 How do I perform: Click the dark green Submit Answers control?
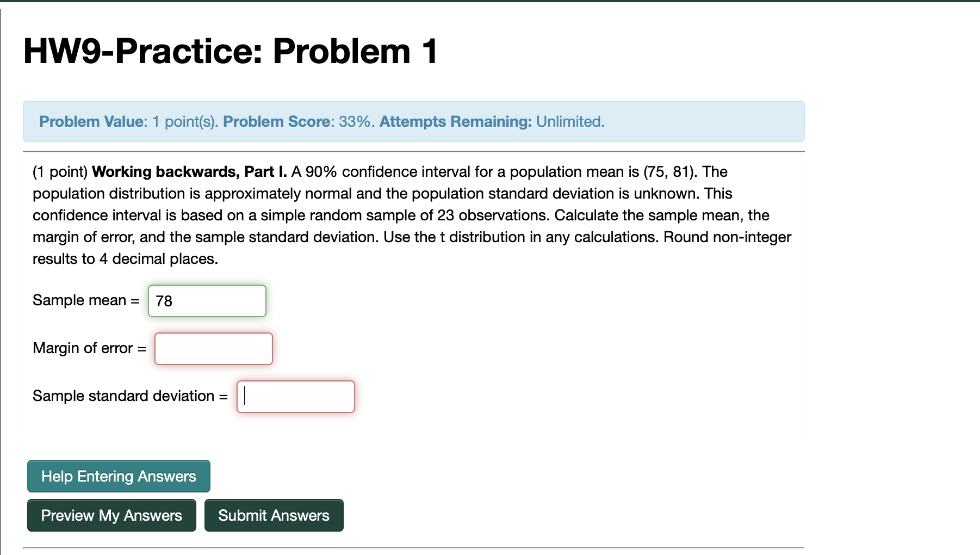274,515
